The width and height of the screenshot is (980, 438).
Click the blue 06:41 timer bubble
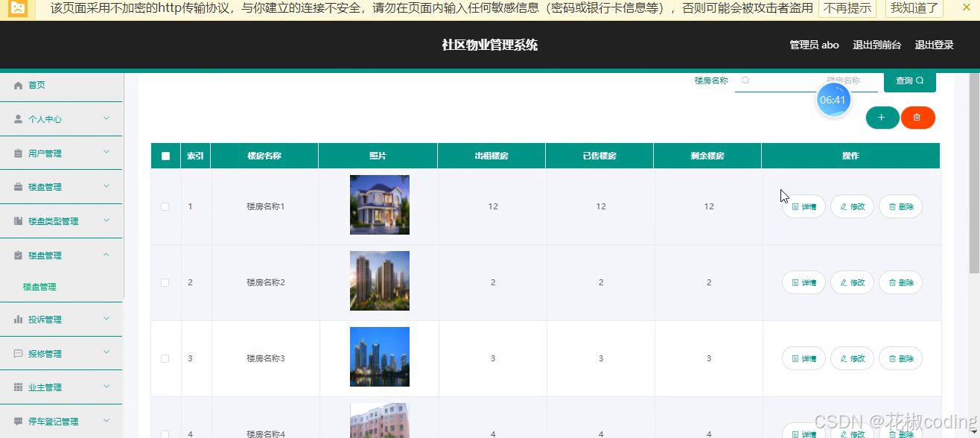pos(833,99)
